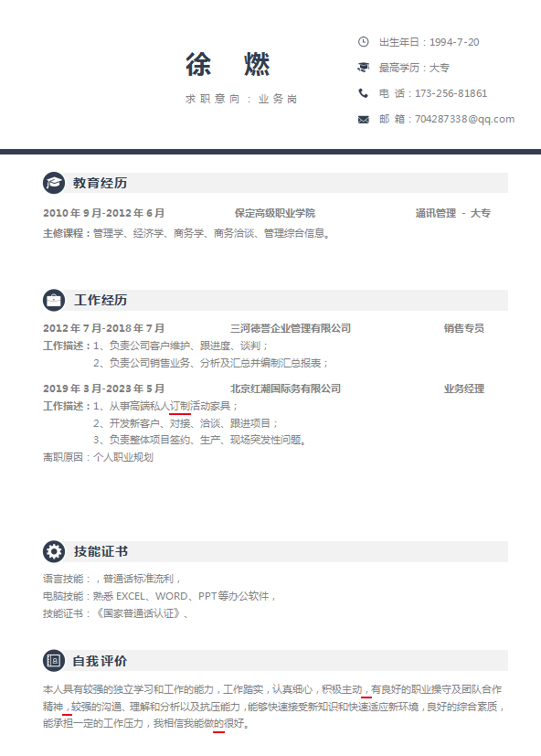Click the 技能证书 section gear icon
Image resolution: width=541 pixels, height=756 pixels.
54,551
